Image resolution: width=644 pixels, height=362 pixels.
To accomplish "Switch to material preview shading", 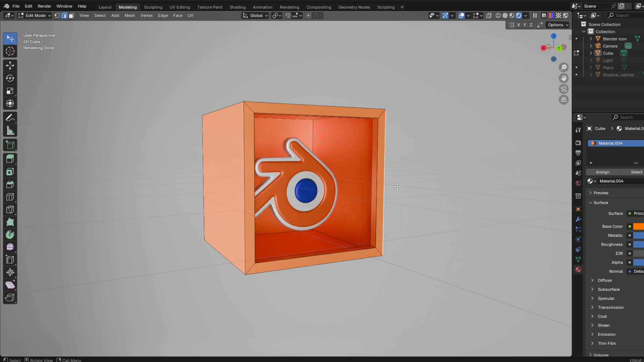I will [x=512, y=15].
